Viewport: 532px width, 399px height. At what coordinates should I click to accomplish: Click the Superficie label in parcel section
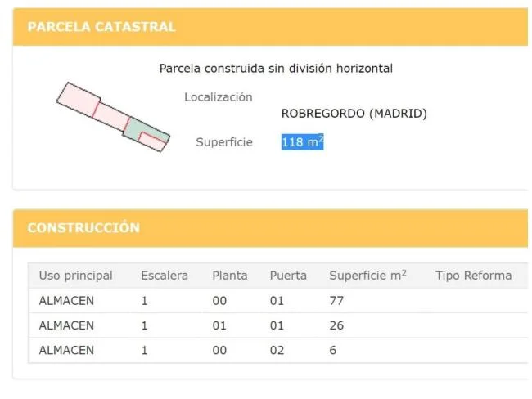click(224, 142)
